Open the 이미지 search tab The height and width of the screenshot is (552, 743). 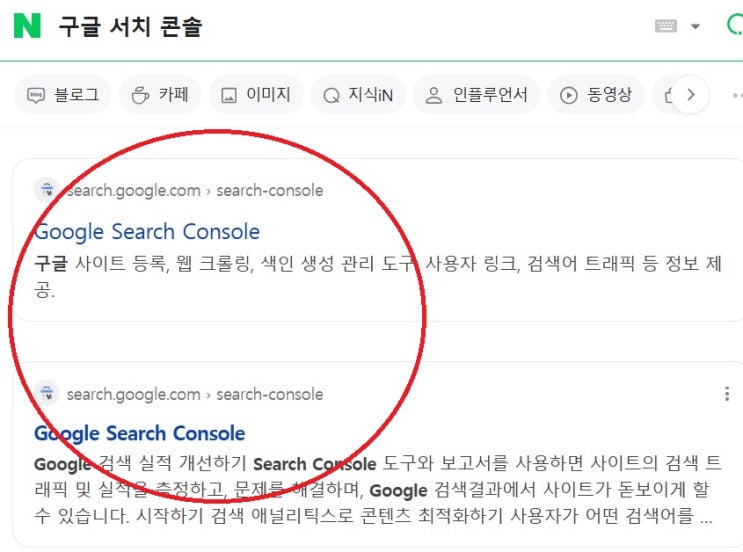(x=256, y=95)
